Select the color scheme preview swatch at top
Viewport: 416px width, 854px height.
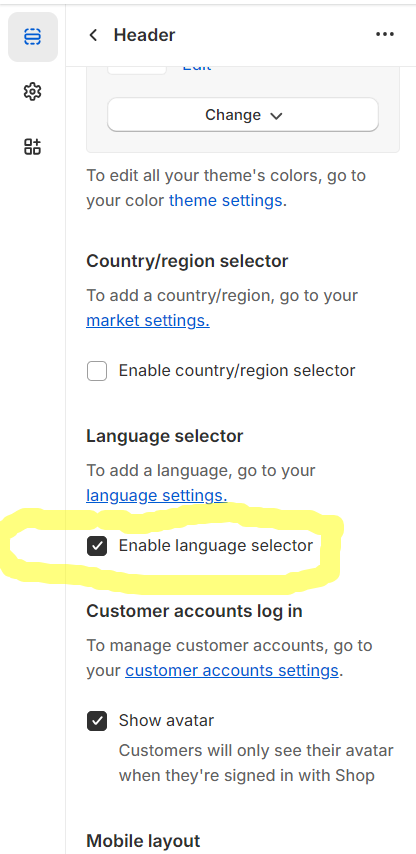(137, 70)
